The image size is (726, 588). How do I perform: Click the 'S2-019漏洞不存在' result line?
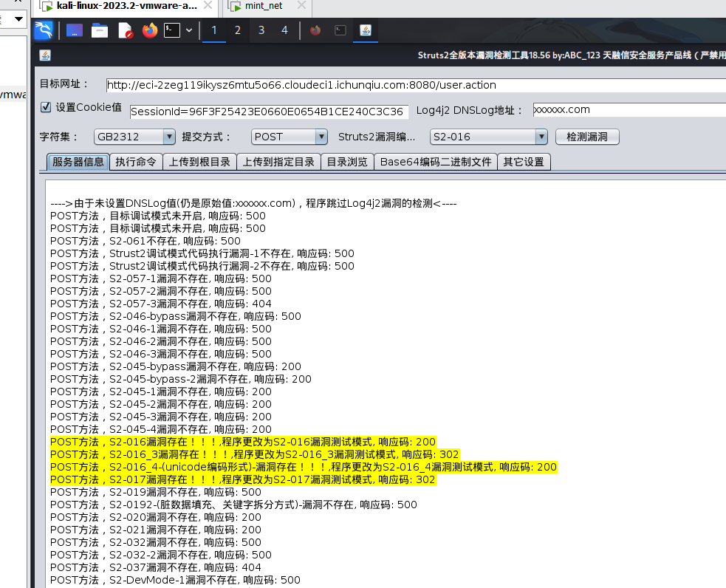pos(156,492)
